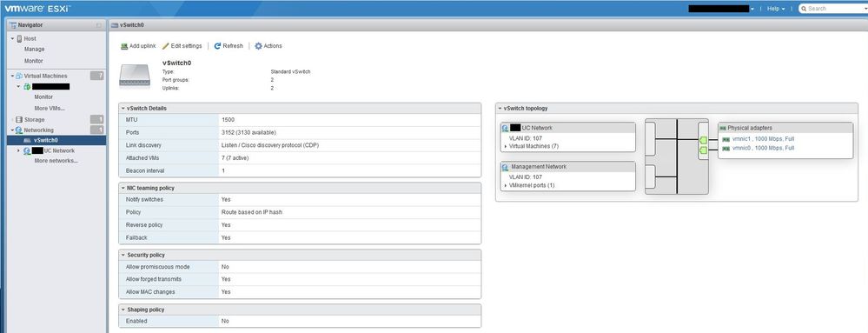868x333 pixels.
Task: Open Monitor under Host
Action: [34, 61]
